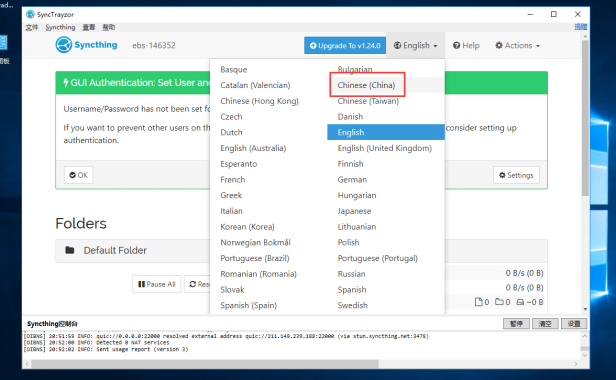The width and height of the screenshot is (616, 380).
Task: Click 设置 button in console panel
Action: pos(574,323)
